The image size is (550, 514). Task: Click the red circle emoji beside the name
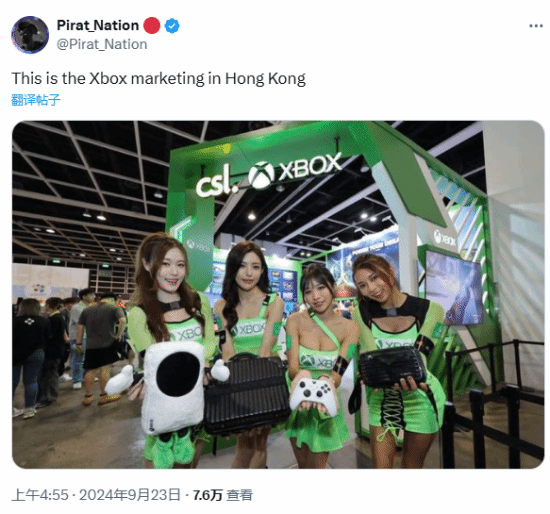152,26
